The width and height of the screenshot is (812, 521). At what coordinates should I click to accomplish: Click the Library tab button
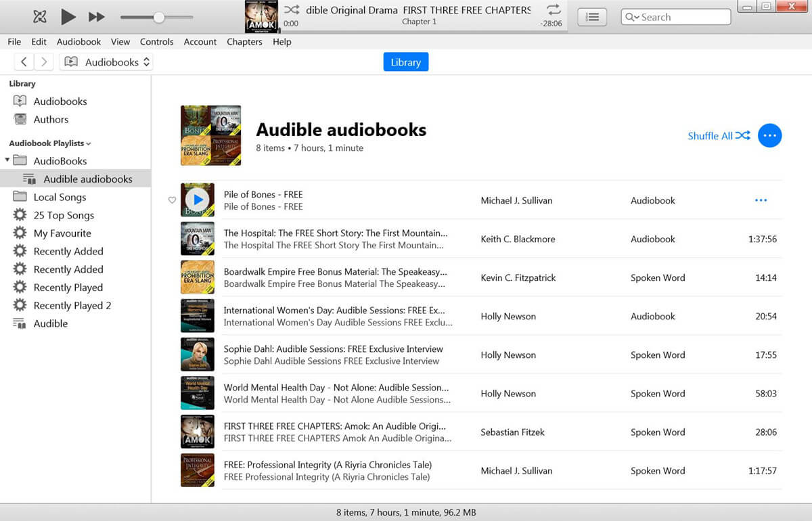[x=406, y=62]
